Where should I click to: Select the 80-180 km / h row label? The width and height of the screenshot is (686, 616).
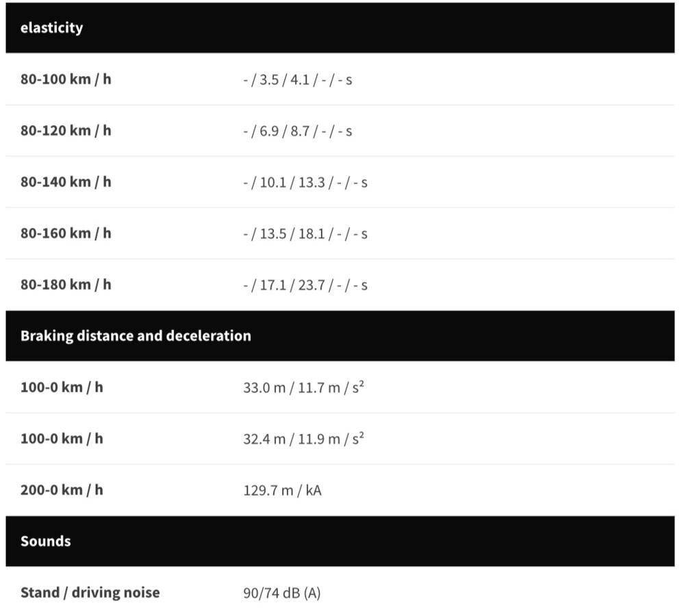(66, 285)
